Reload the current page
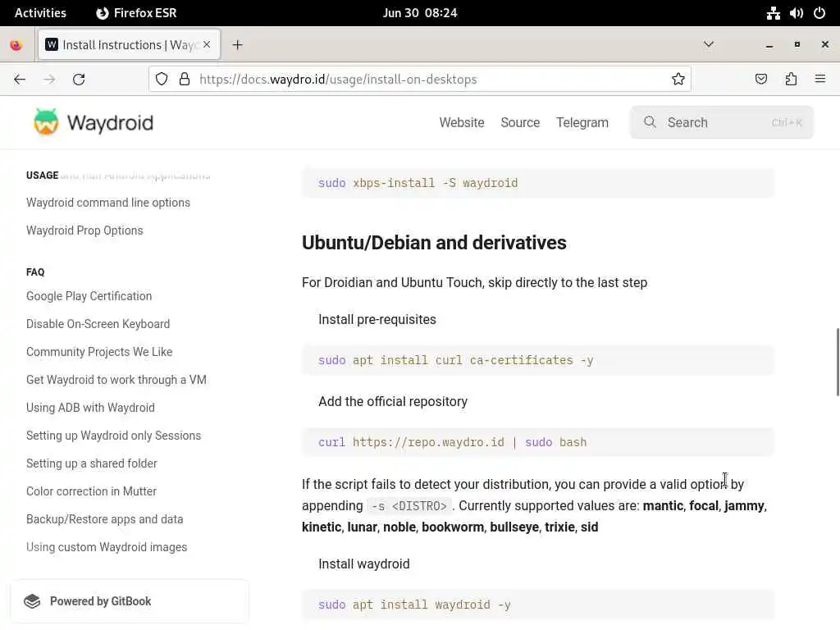This screenshot has height=630, width=840. click(79, 80)
